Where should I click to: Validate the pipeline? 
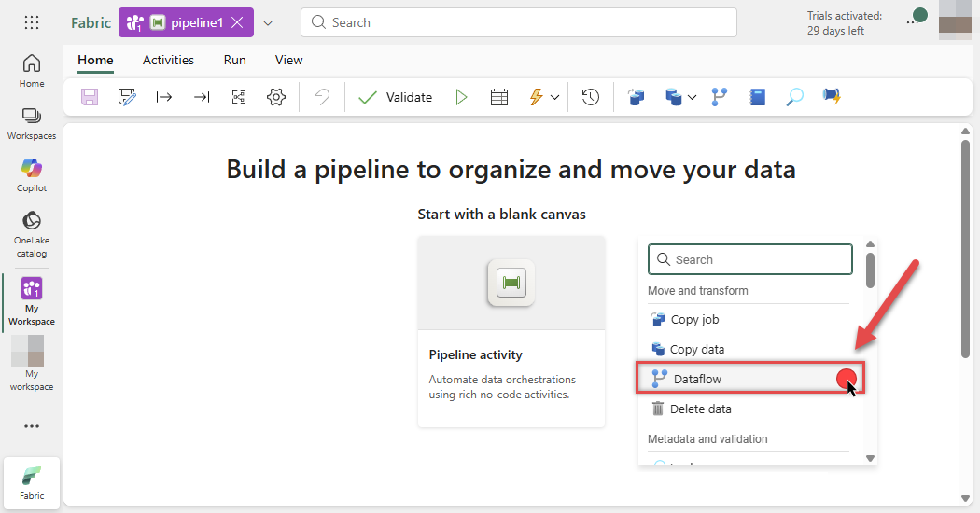(x=395, y=98)
